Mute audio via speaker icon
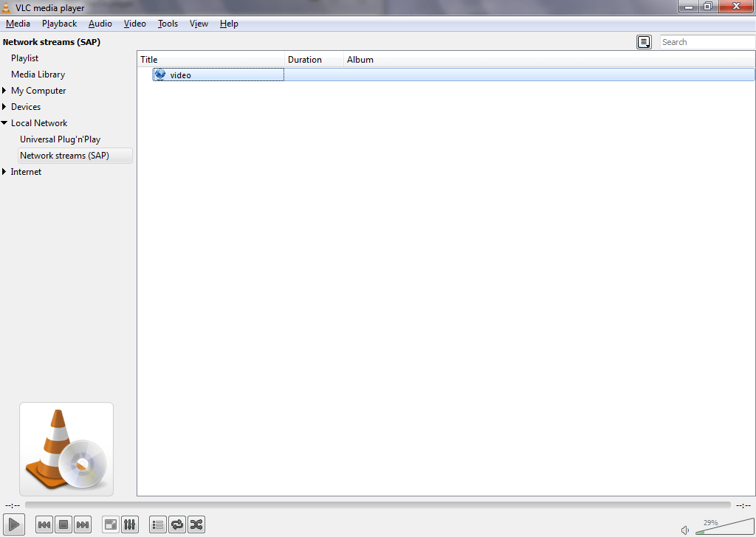The image size is (756, 537). pos(685,530)
